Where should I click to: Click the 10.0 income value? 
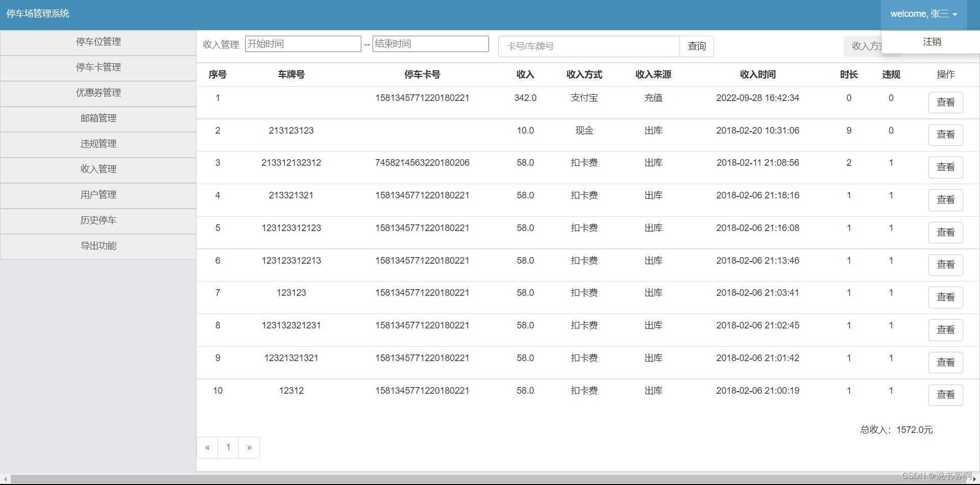[525, 131]
